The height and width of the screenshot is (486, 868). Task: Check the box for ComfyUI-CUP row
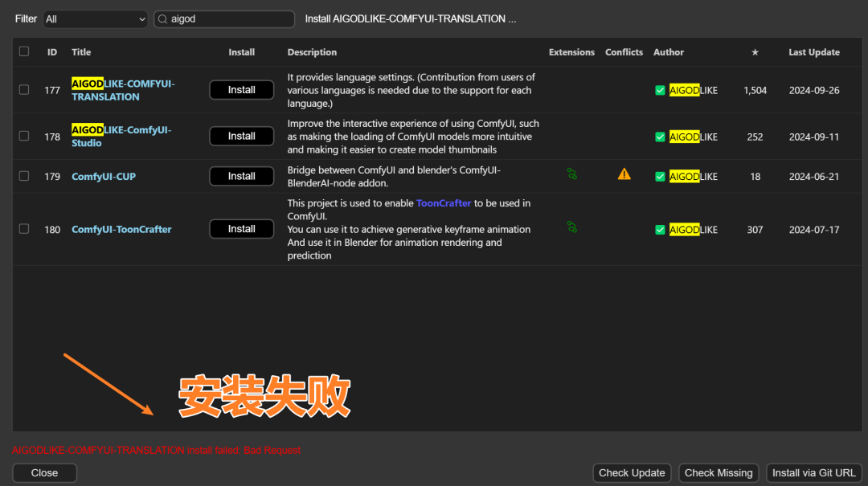pos(24,176)
